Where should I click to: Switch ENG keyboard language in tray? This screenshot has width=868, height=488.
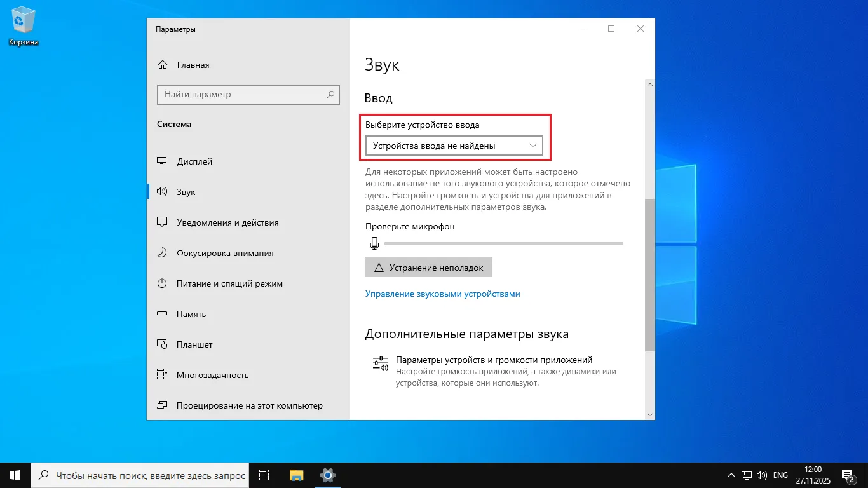(x=780, y=475)
